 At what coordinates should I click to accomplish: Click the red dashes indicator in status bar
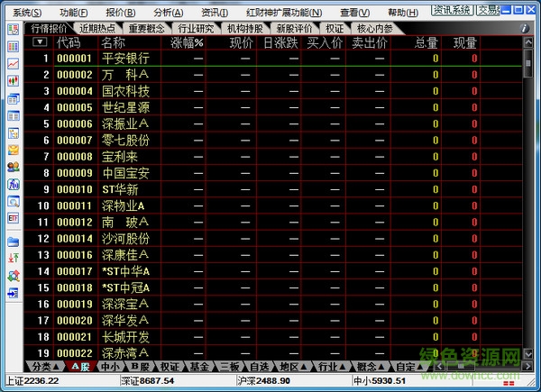tap(509, 383)
